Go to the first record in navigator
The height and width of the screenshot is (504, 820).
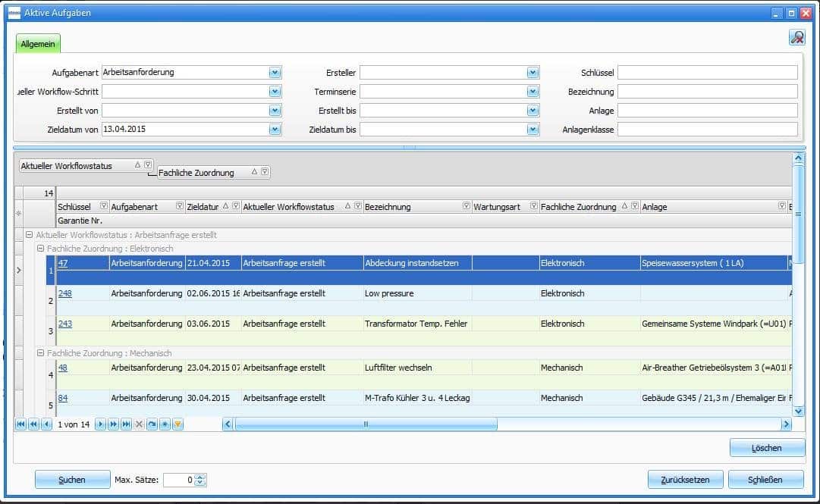[x=21, y=424]
